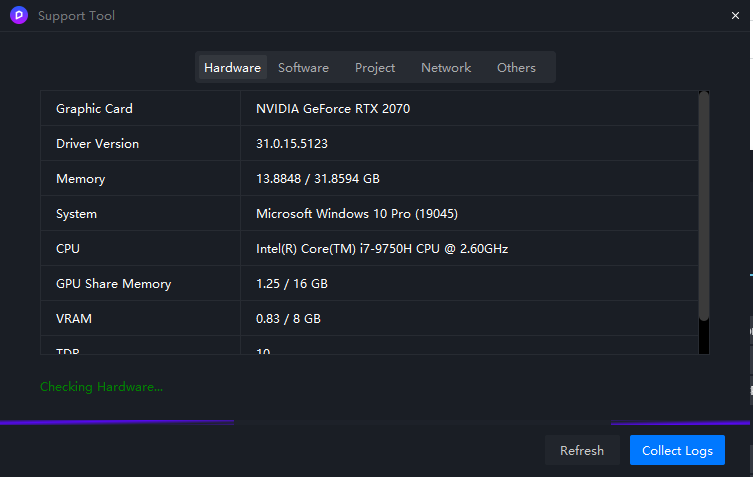Switch to the Software tab
753x477 pixels.
point(304,68)
